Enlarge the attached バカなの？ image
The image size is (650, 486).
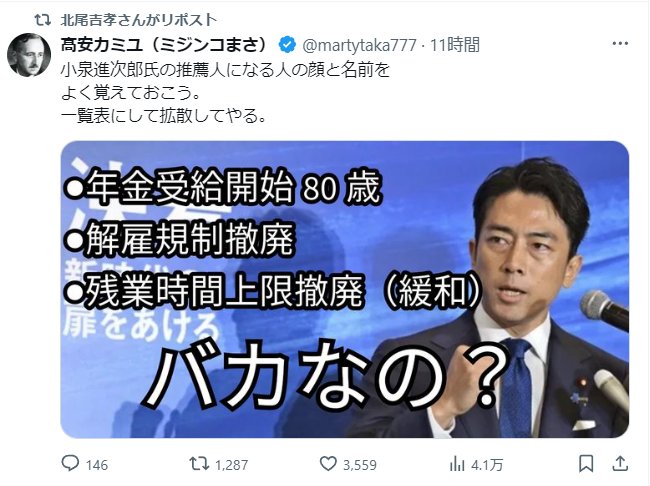coord(345,289)
